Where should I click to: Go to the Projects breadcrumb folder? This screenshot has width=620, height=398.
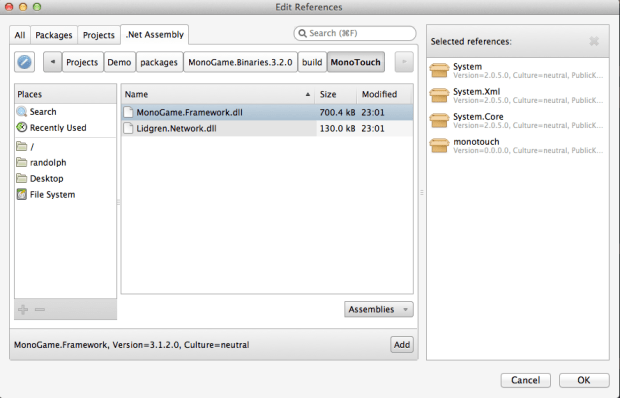point(82,62)
